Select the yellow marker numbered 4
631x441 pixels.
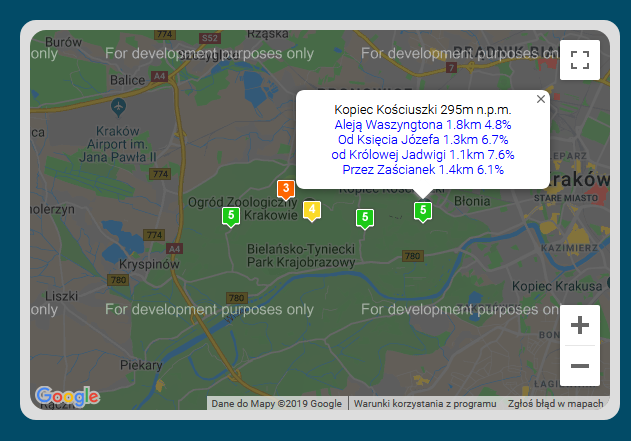312,210
